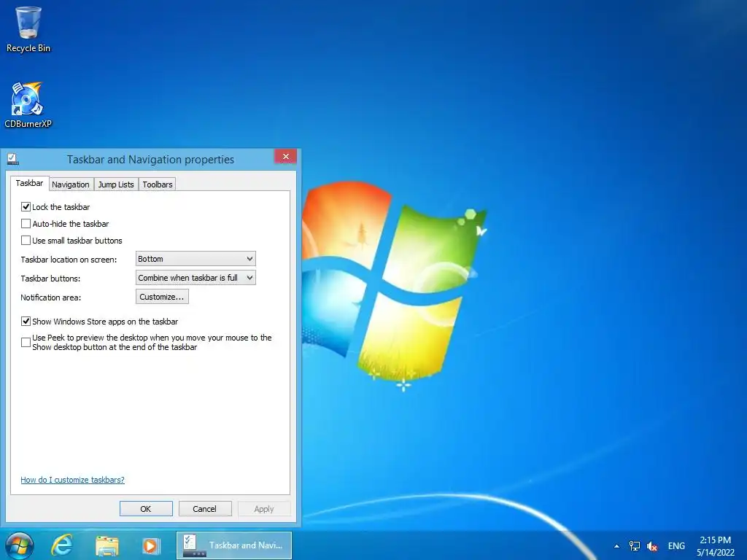Switch to the Navigation tab

(71, 184)
